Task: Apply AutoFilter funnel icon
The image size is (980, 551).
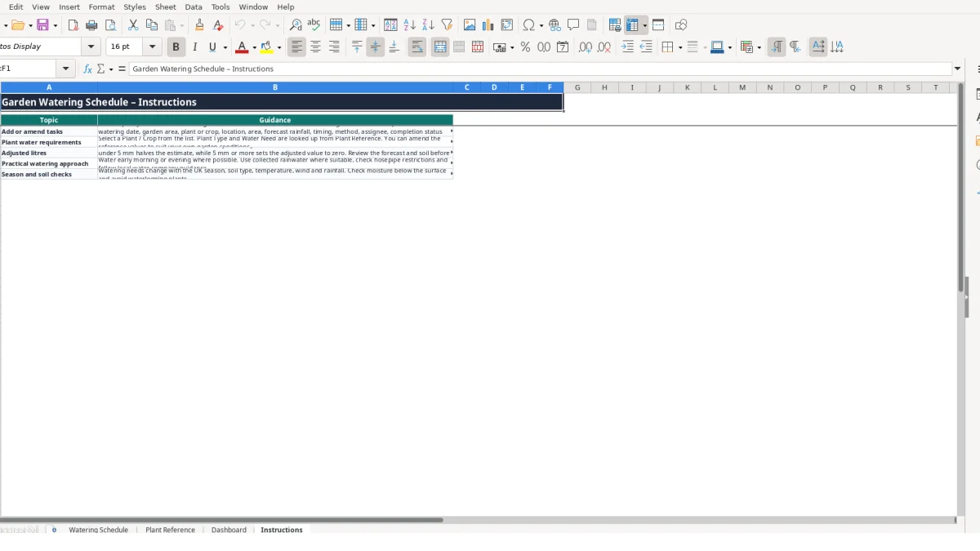Action: [x=447, y=25]
